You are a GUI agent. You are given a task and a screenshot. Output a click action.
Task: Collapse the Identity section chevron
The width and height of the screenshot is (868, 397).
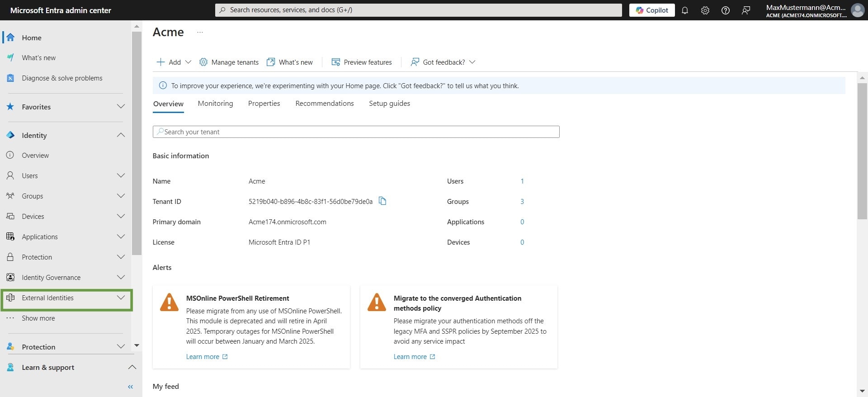coord(121,135)
